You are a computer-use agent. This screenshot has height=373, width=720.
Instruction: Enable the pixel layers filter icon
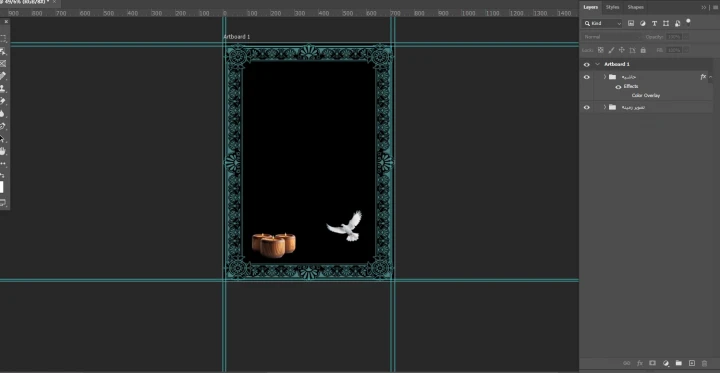[x=631, y=23]
